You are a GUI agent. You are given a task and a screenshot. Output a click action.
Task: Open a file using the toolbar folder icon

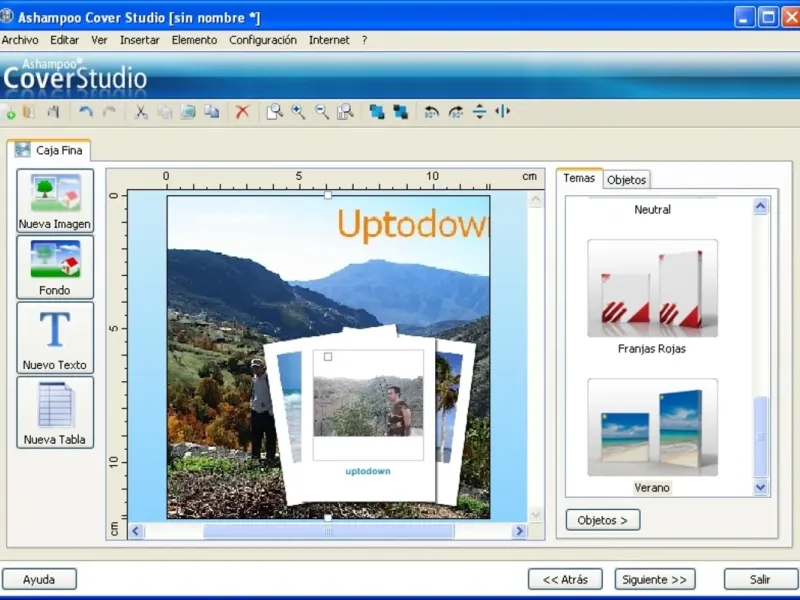[x=29, y=112]
